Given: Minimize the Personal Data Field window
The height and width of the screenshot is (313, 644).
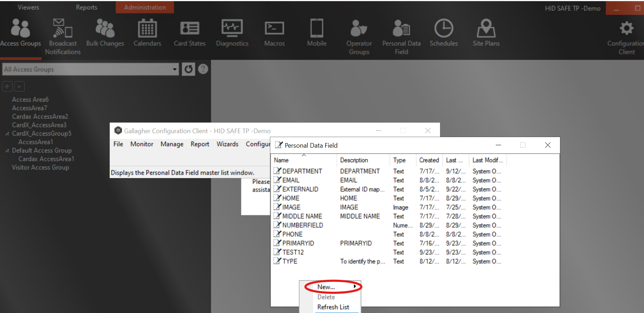Looking at the screenshot, I should coord(498,145).
